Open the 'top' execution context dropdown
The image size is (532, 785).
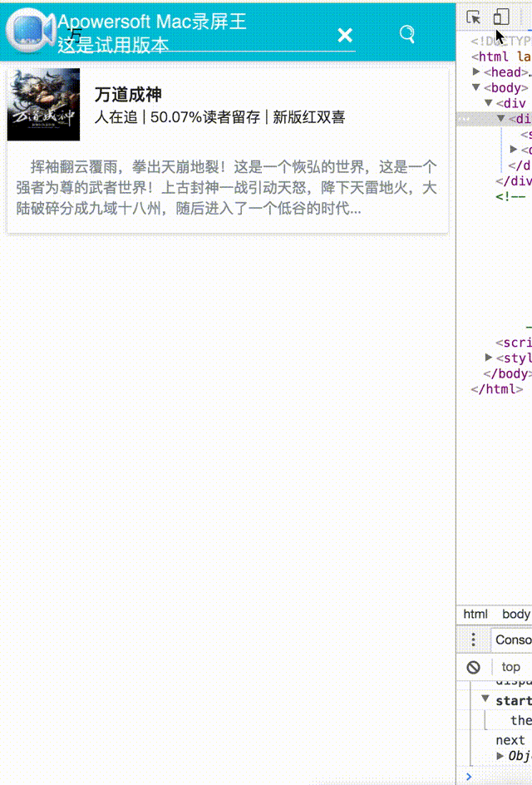511,667
